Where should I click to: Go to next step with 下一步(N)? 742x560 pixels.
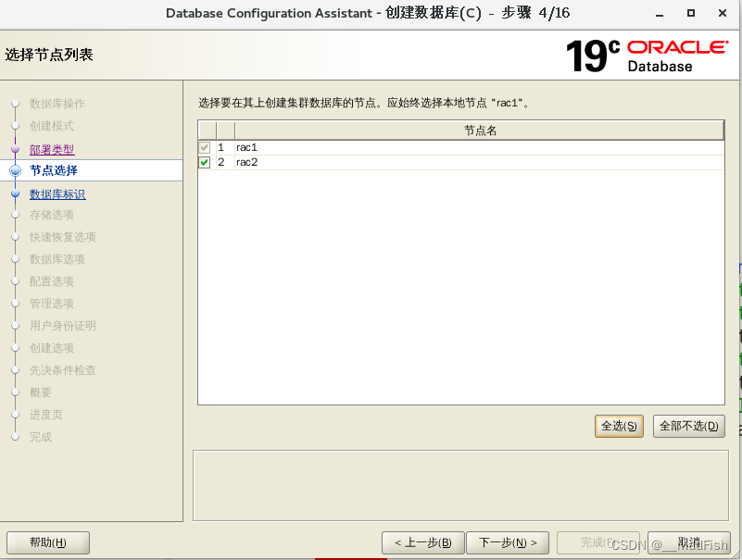[x=508, y=542]
